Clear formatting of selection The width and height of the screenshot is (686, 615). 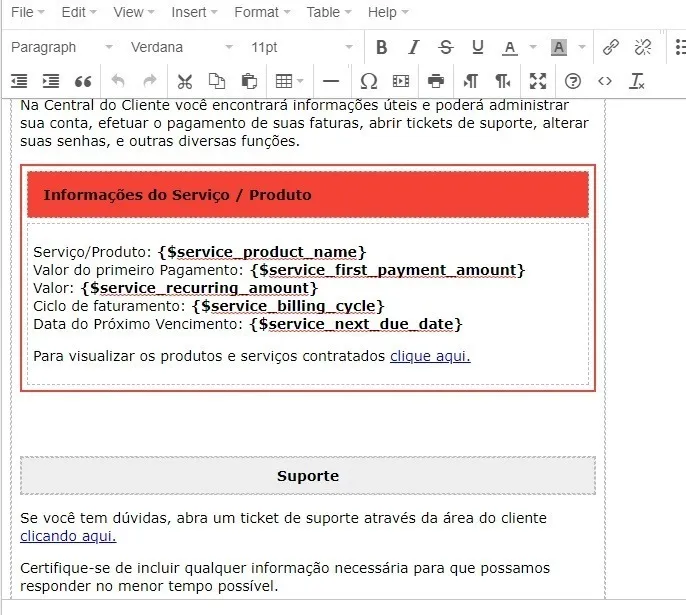coord(637,81)
